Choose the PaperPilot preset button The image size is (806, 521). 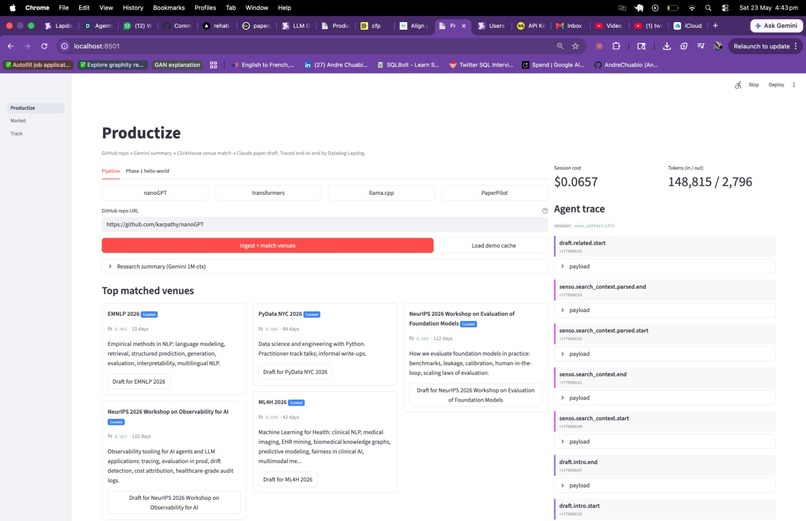(494, 193)
